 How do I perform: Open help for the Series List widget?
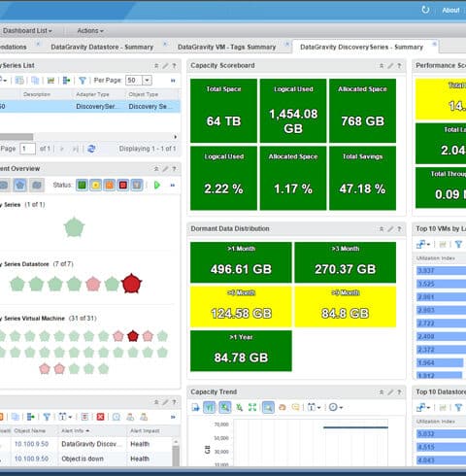pos(174,66)
